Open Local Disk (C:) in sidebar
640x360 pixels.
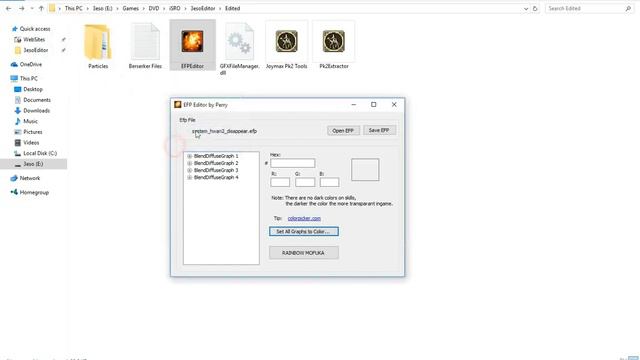36,153
